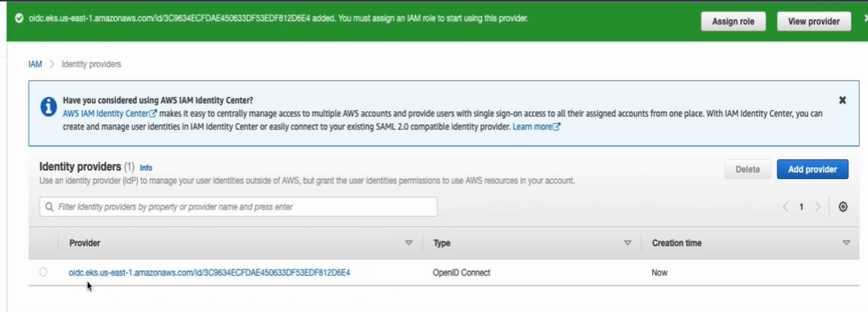Click the Identity providers (1) heading
Viewport: 868px width, 312px height.
tap(87, 167)
